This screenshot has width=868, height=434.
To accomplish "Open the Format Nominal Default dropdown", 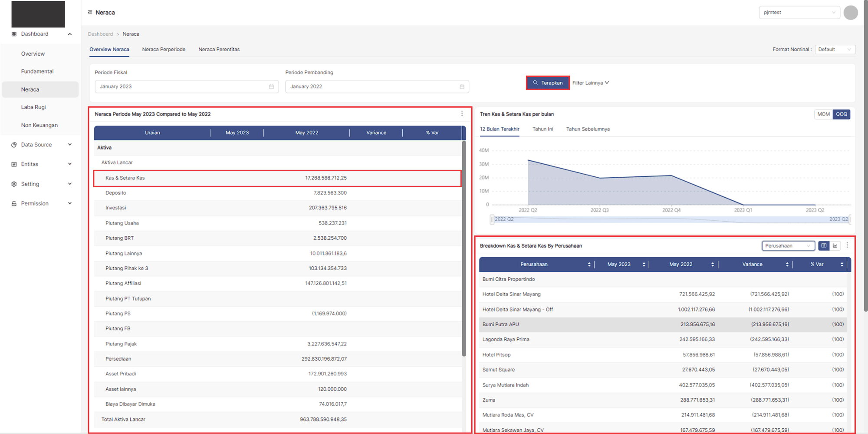I will (835, 50).
